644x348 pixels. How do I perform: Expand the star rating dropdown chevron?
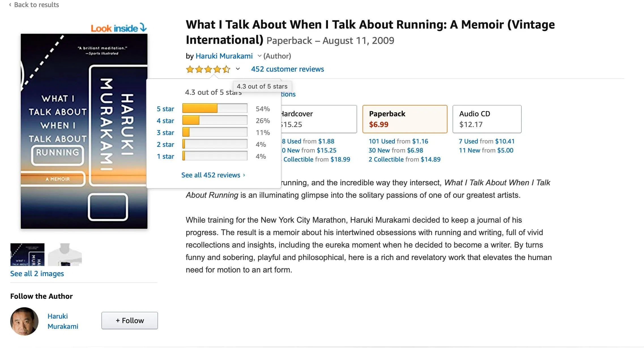coord(238,69)
